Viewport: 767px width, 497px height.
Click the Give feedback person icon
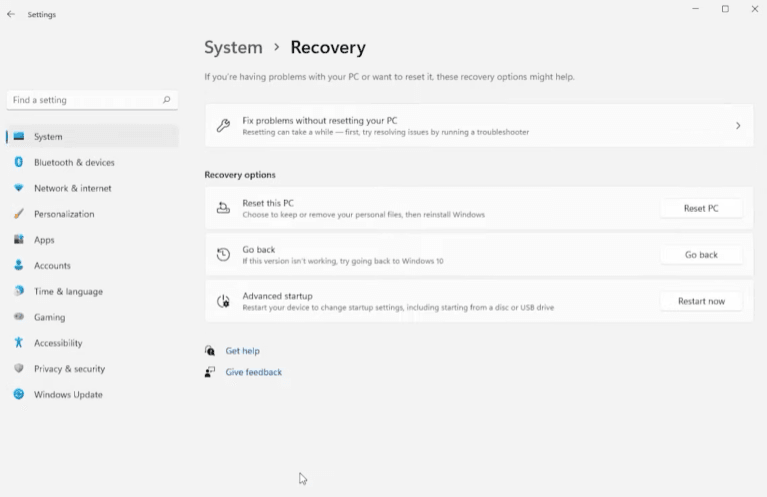point(210,372)
